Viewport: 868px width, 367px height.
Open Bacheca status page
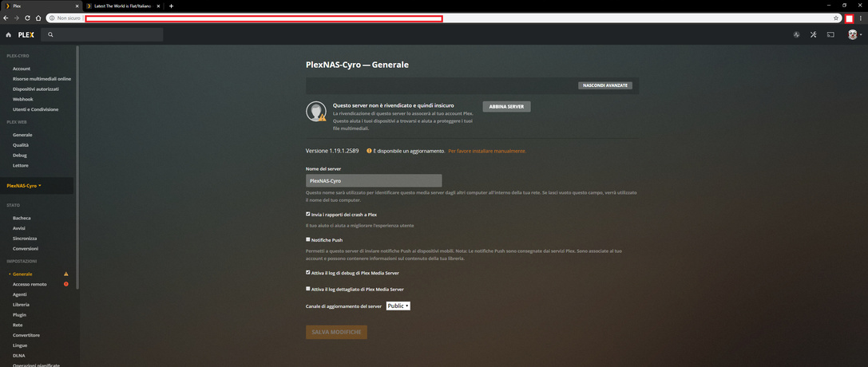pyautogui.click(x=22, y=219)
